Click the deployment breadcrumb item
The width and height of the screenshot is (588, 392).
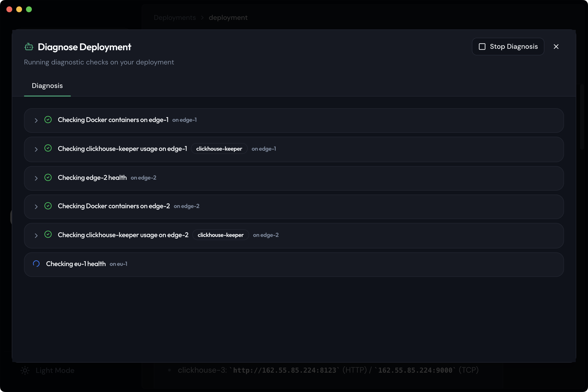(228, 17)
